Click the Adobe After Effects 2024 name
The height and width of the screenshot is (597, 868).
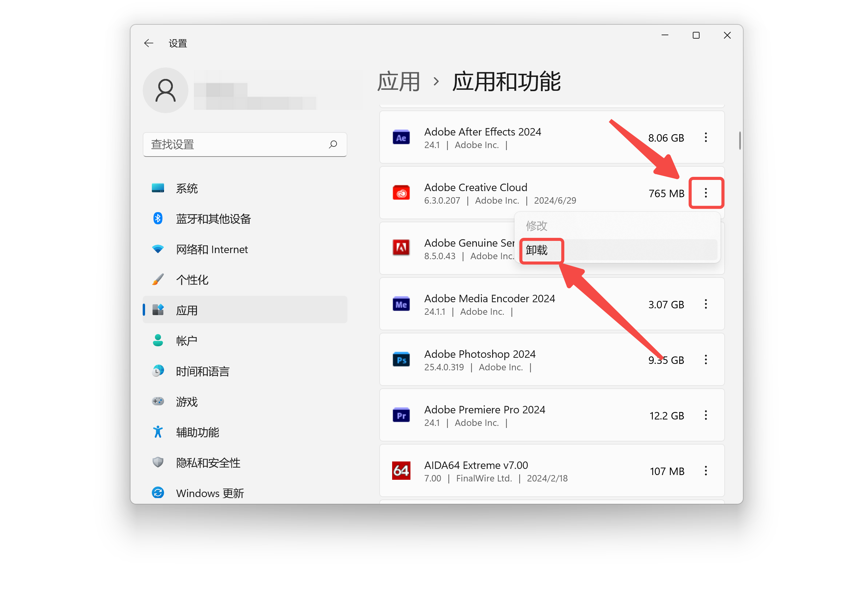click(483, 132)
